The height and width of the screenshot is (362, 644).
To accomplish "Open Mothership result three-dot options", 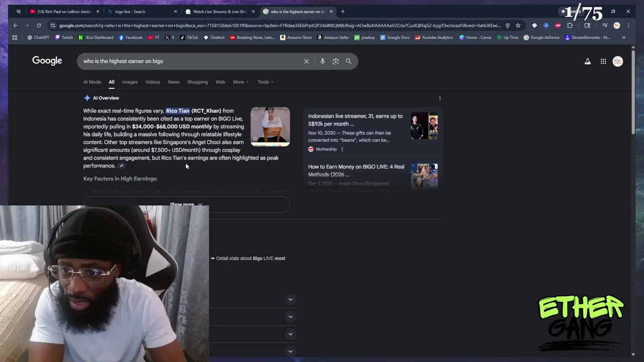I will (342, 149).
